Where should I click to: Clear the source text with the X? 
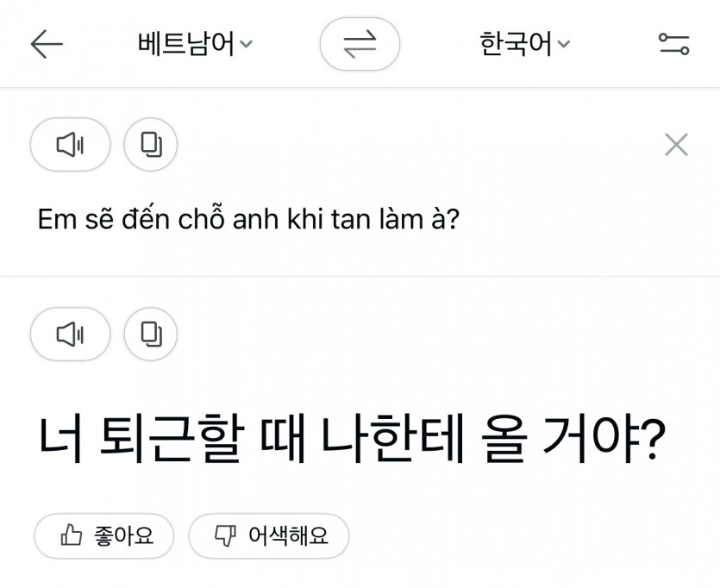(x=676, y=145)
